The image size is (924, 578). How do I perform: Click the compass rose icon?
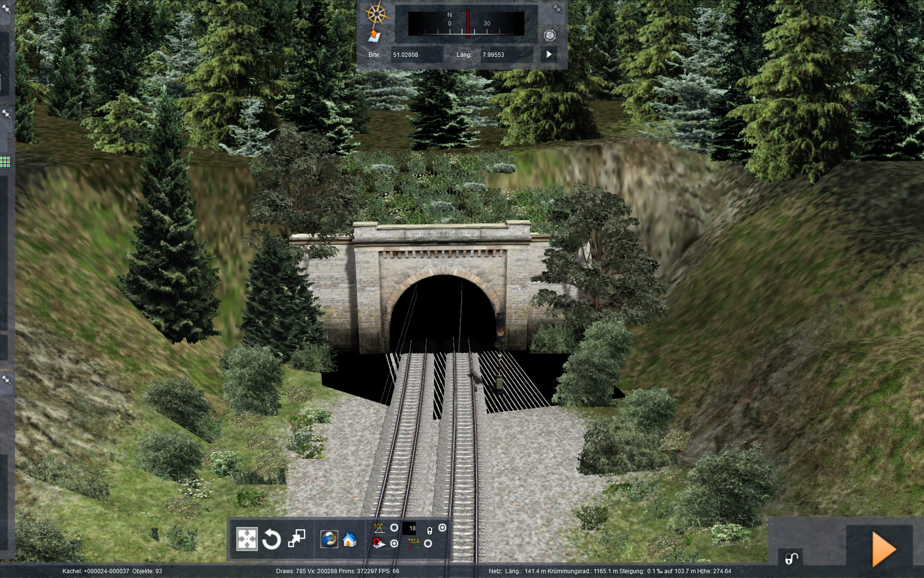coord(376,13)
